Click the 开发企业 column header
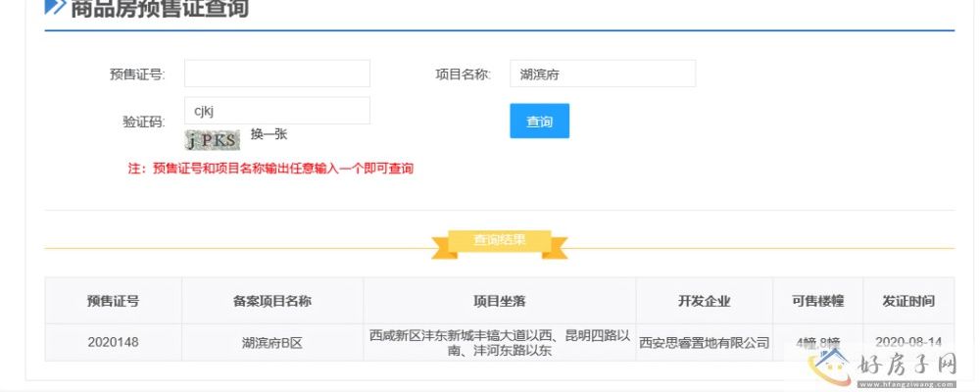This screenshot has height=392, width=980. [704, 301]
